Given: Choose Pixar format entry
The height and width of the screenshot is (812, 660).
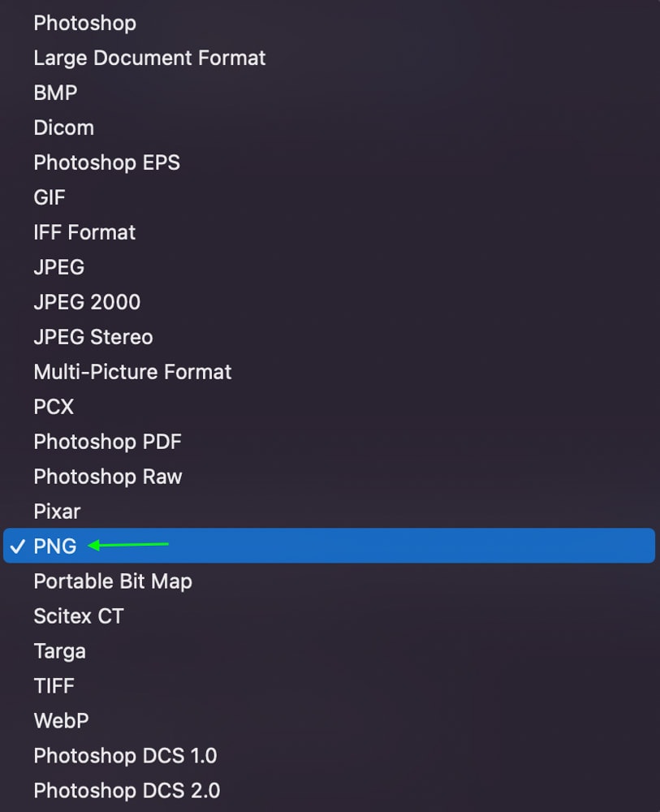Looking at the screenshot, I should pyautogui.click(x=330, y=512).
